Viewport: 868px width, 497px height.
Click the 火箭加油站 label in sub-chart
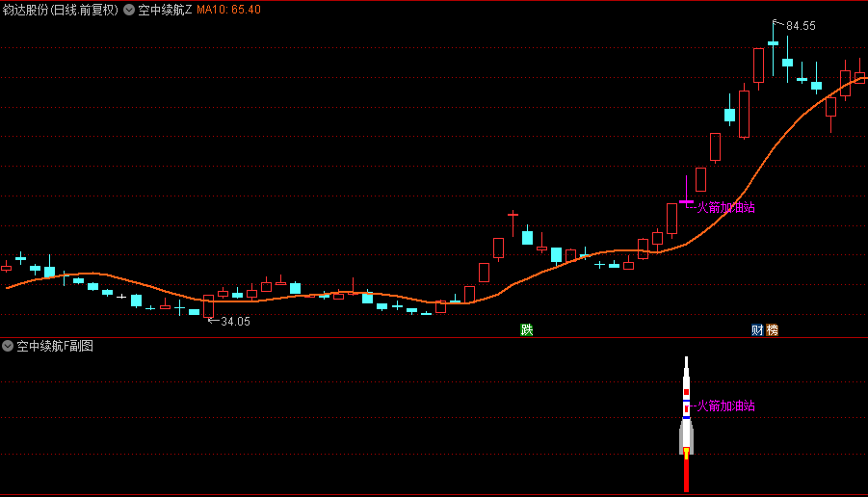(x=725, y=405)
